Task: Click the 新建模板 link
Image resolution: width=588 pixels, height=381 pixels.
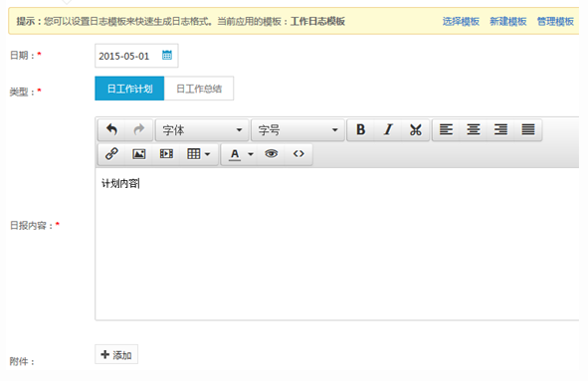Action: [508, 21]
